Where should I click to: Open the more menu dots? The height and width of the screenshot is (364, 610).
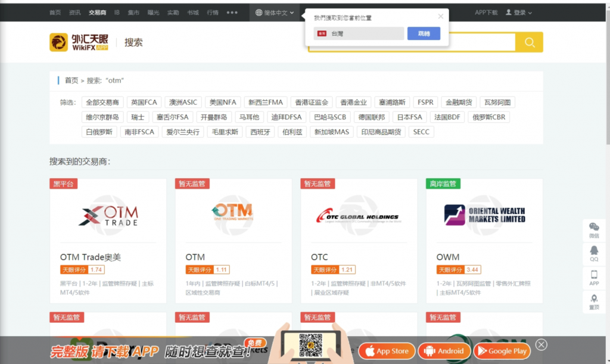232,13
